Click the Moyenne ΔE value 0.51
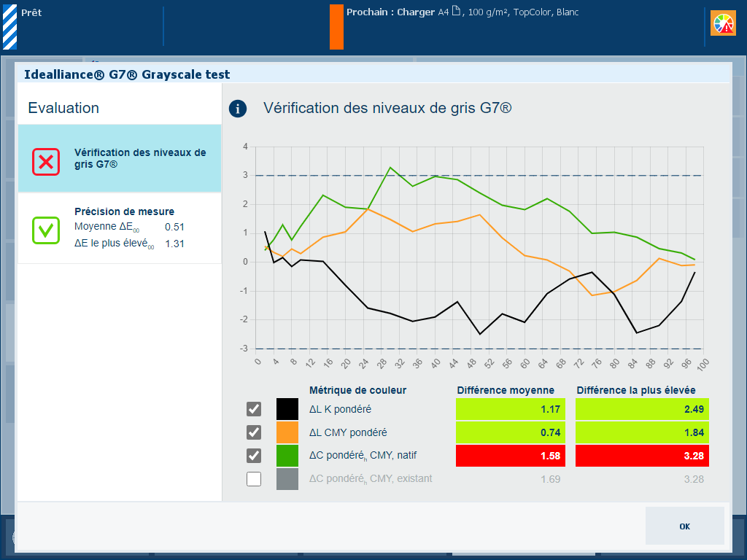This screenshot has height=560, width=747. click(x=174, y=227)
